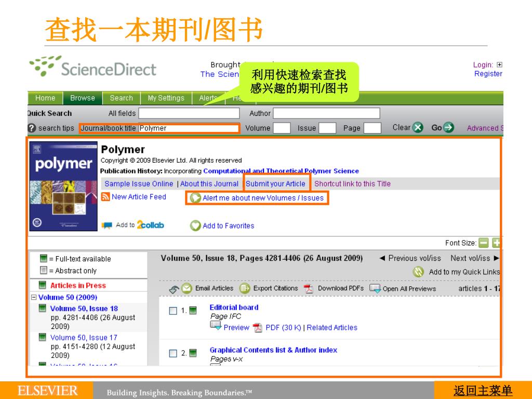Click the Issue input field
532x399 pixels.
(327, 128)
